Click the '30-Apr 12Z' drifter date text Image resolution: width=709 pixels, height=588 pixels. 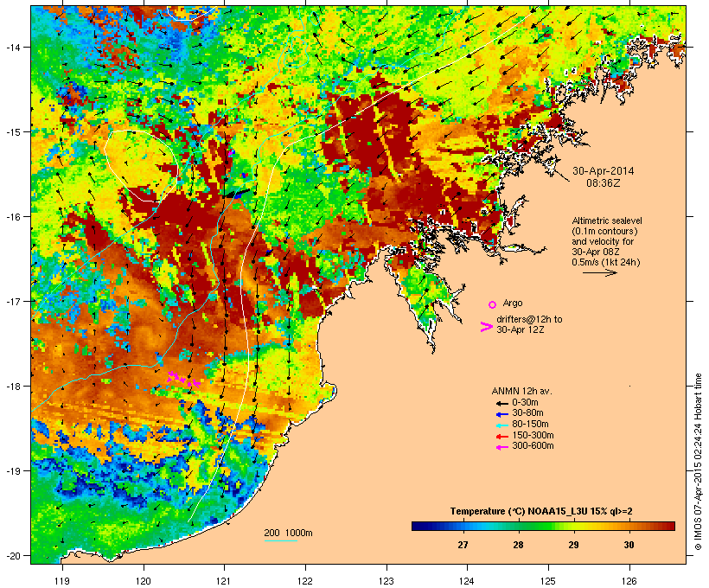[520, 329]
